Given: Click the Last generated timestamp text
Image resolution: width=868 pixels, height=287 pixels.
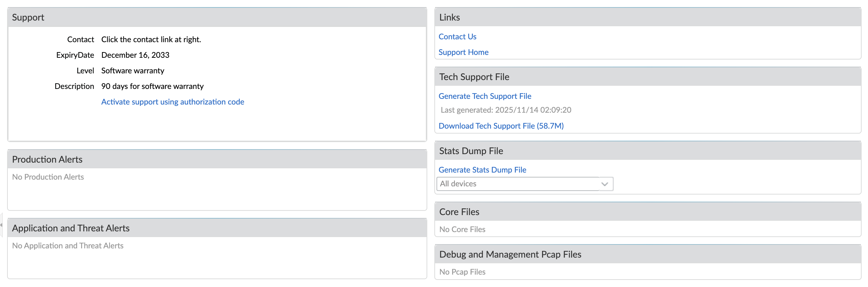Looking at the screenshot, I should (x=506, y=110).
